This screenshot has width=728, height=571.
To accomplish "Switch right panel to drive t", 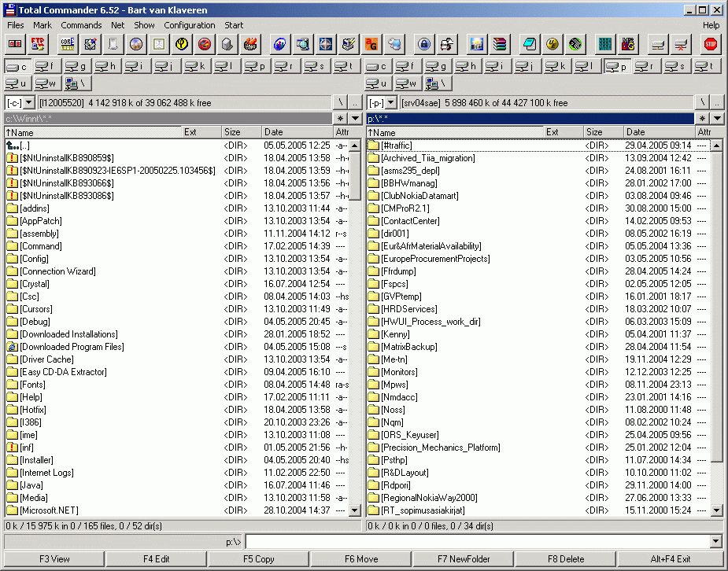I will coord(707,66).
